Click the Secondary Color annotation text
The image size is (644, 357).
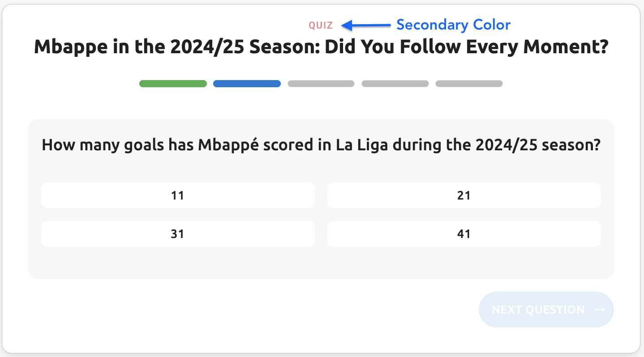click(453, 25)
